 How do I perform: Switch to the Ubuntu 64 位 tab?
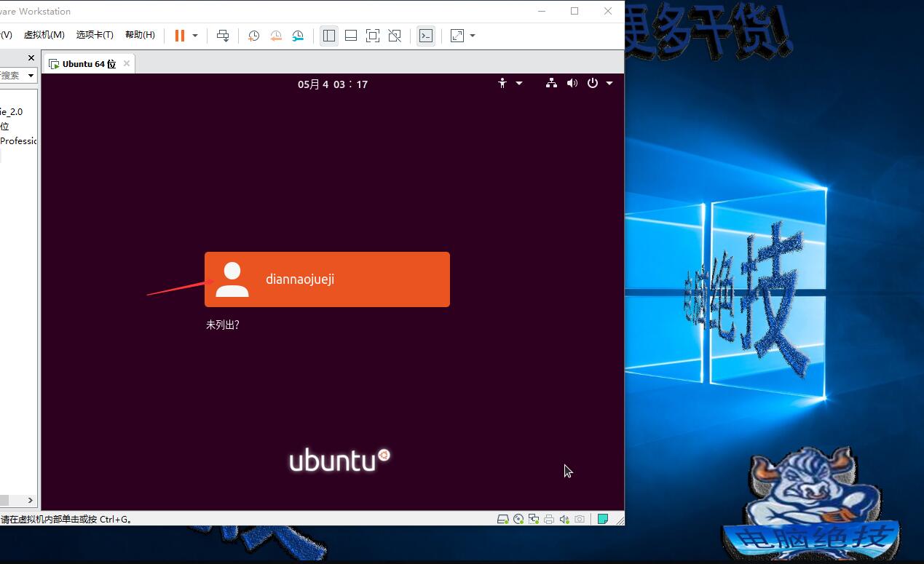(x=89, y=64)
